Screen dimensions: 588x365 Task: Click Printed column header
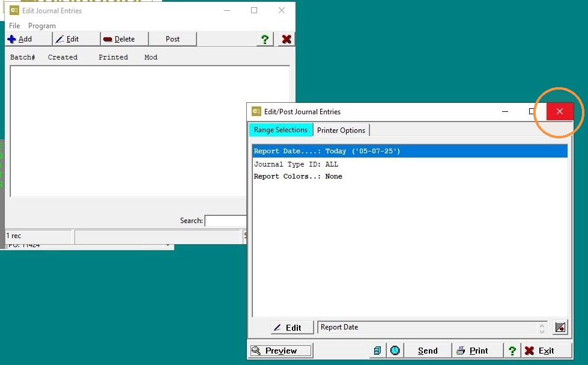[114, 57]
